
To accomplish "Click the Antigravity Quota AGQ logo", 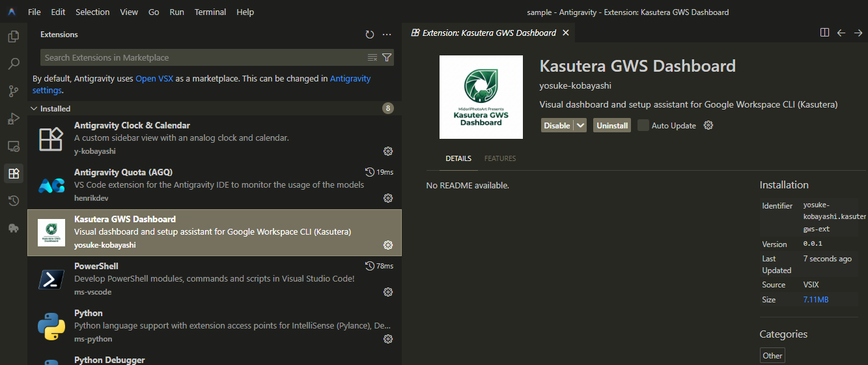I will [51, 186].
